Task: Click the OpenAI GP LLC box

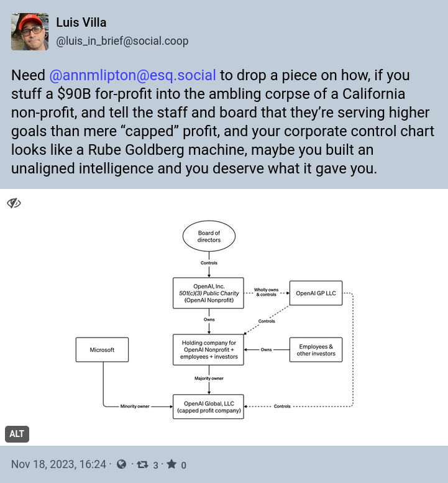Action: pyautogui.click(x=316, y=293)
